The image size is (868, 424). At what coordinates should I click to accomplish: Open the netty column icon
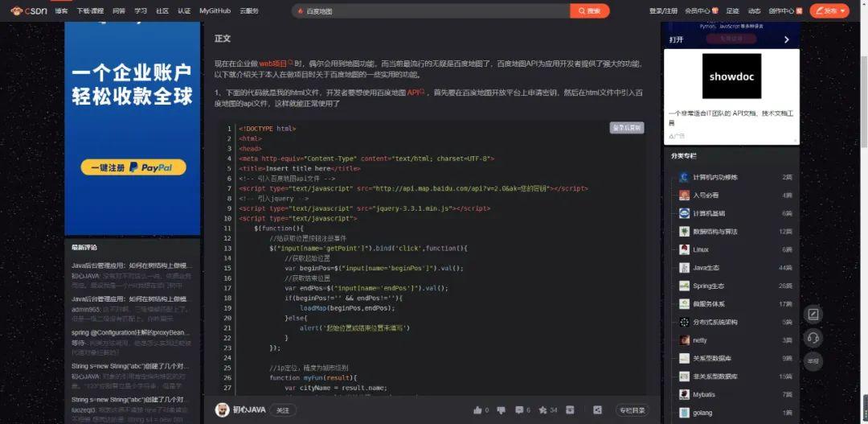tap(684, 340)
